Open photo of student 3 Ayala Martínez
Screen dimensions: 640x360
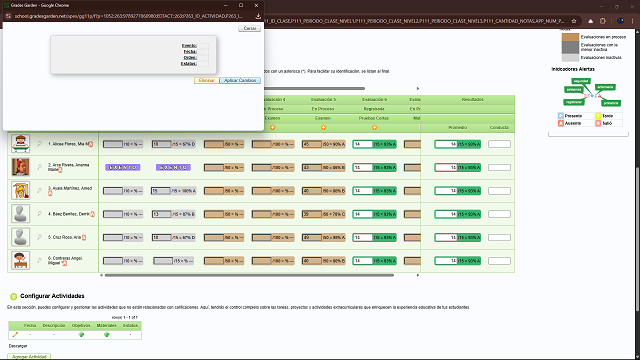tap(20, 190)
